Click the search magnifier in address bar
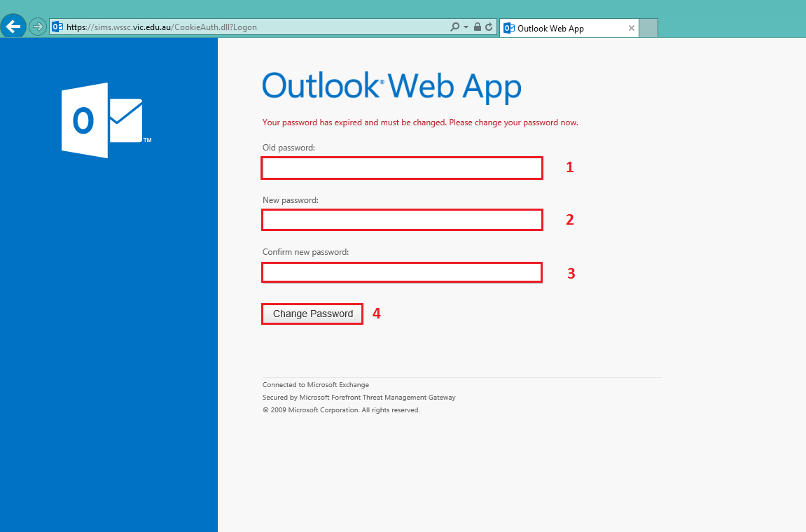 tap(455, 27)
